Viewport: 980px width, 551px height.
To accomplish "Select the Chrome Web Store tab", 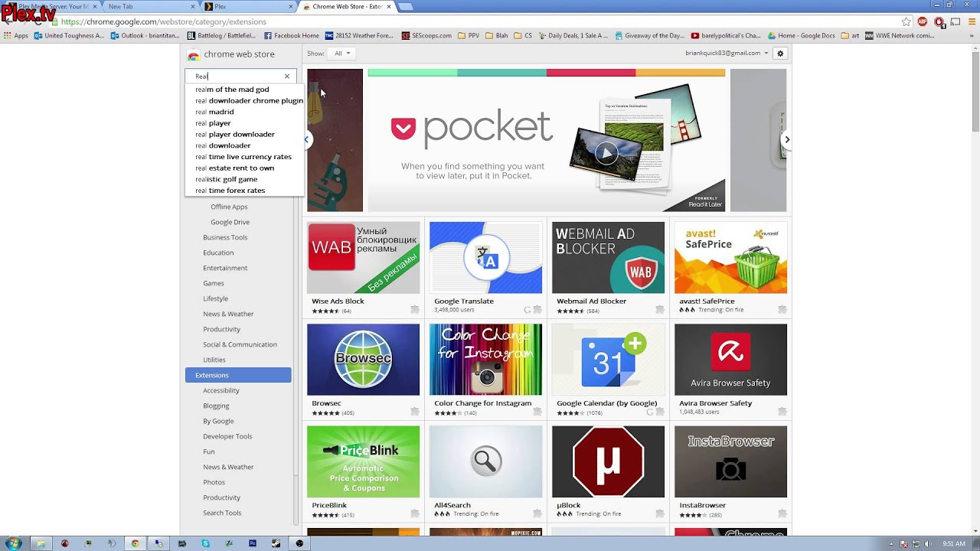I will tap(346, 6).
